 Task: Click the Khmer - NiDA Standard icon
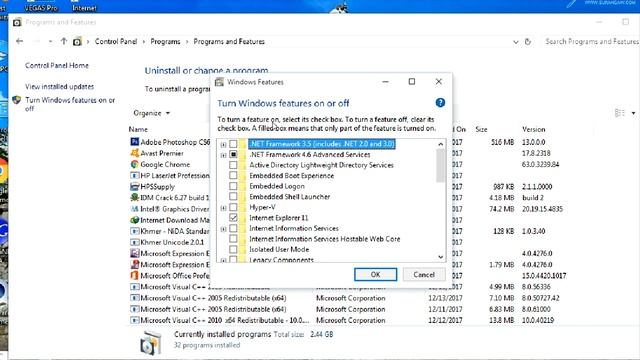click(x=134, y=231)
